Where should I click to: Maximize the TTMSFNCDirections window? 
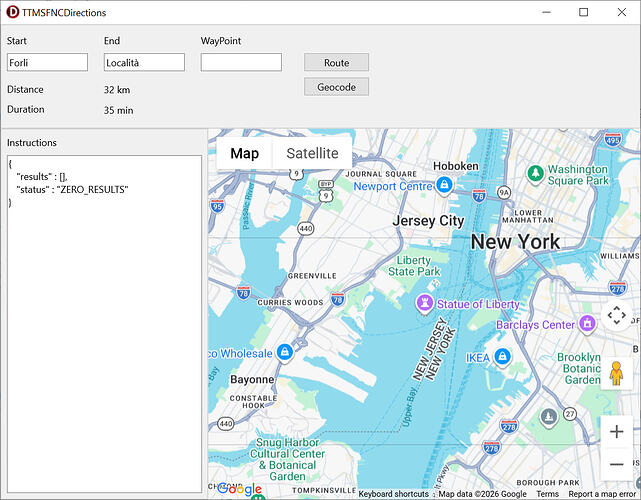(x=584, y=12)
